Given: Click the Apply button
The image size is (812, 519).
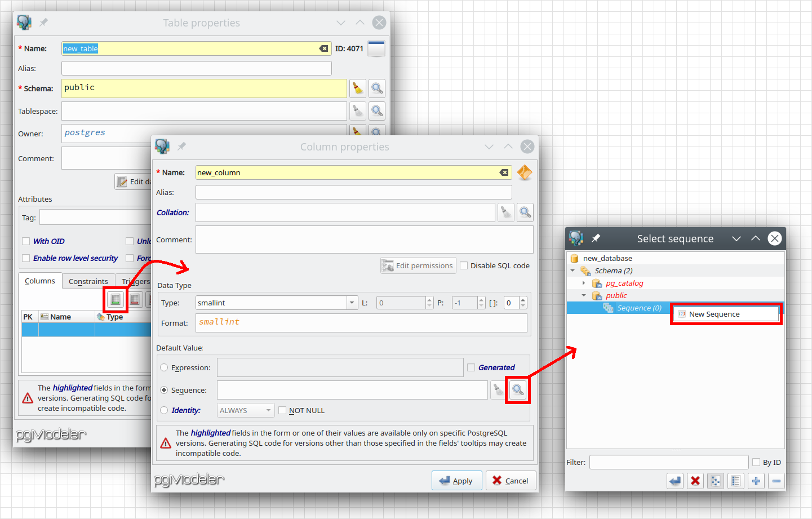Looking at the screenshot, I should pos(456,481).
